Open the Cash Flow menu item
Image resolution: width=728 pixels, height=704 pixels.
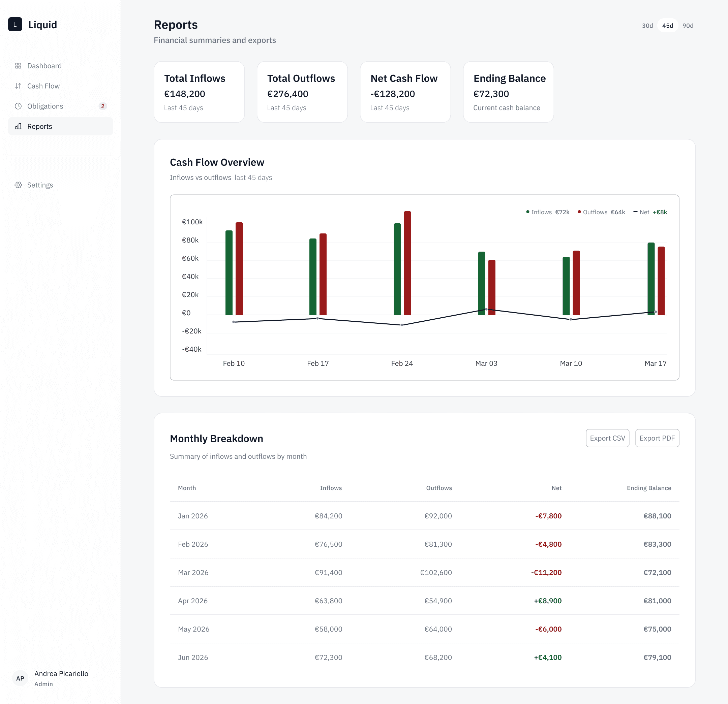pos(43,86)
